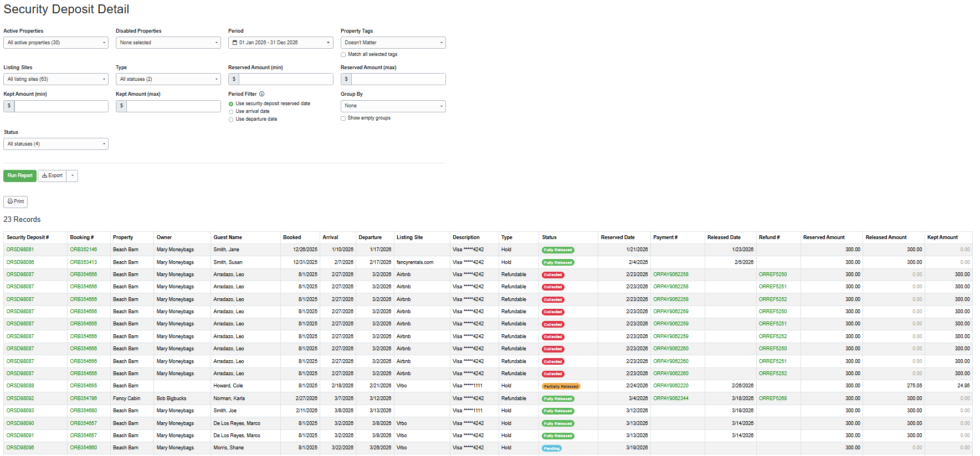Click guest name Howard, Cole

pos(228,386)
